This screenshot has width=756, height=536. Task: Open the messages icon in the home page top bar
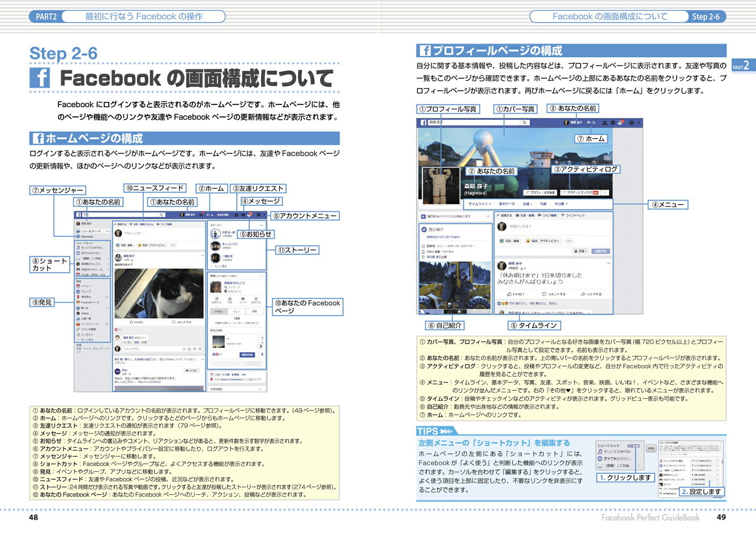click(243, 215)
